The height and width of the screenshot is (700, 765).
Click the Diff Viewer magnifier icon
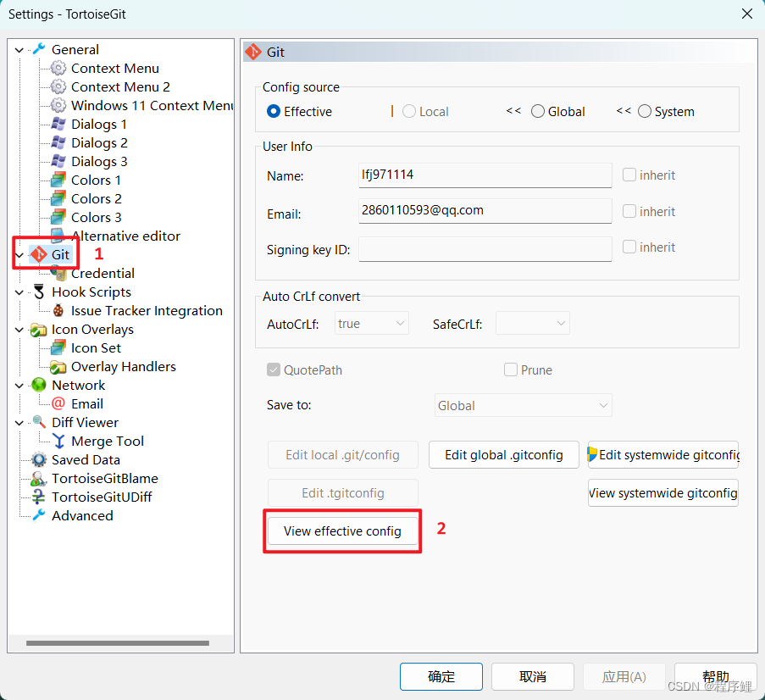point(38,422)
